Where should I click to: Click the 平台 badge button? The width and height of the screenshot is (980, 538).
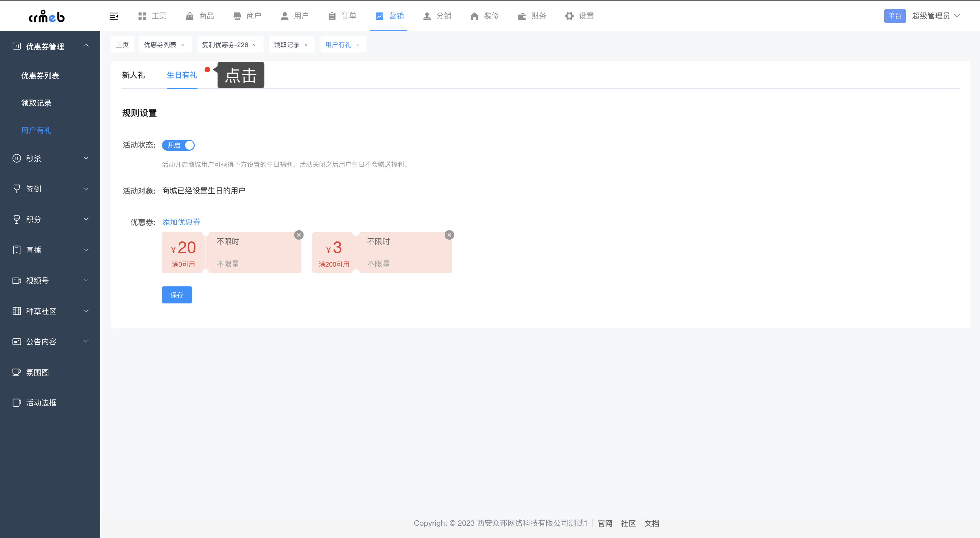tap(895, 16)
